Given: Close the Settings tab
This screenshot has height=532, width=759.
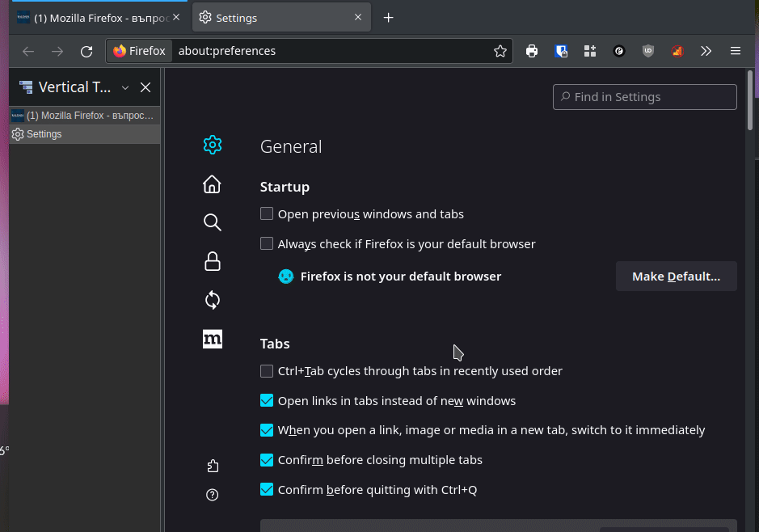Looking at the screenshot, I should [358, 17].
